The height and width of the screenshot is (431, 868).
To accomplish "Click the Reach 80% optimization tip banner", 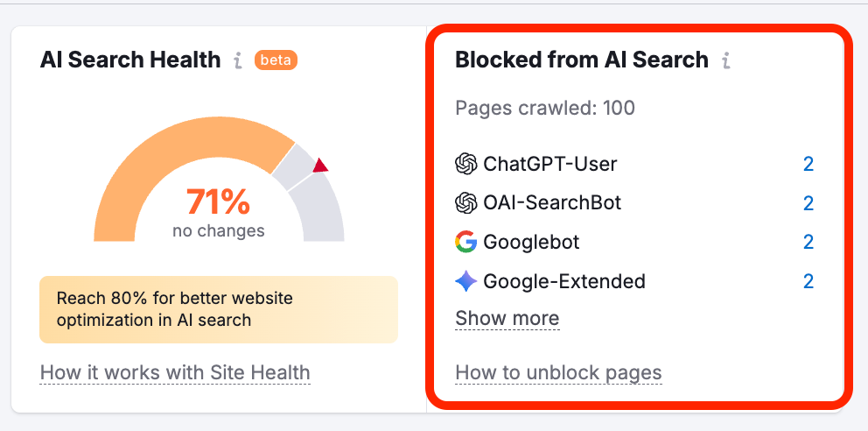I will click(218, 309).
